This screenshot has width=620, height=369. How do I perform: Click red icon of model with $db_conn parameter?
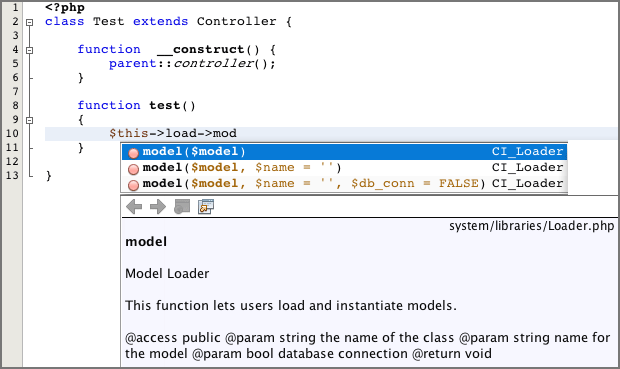tap(134, 185)
